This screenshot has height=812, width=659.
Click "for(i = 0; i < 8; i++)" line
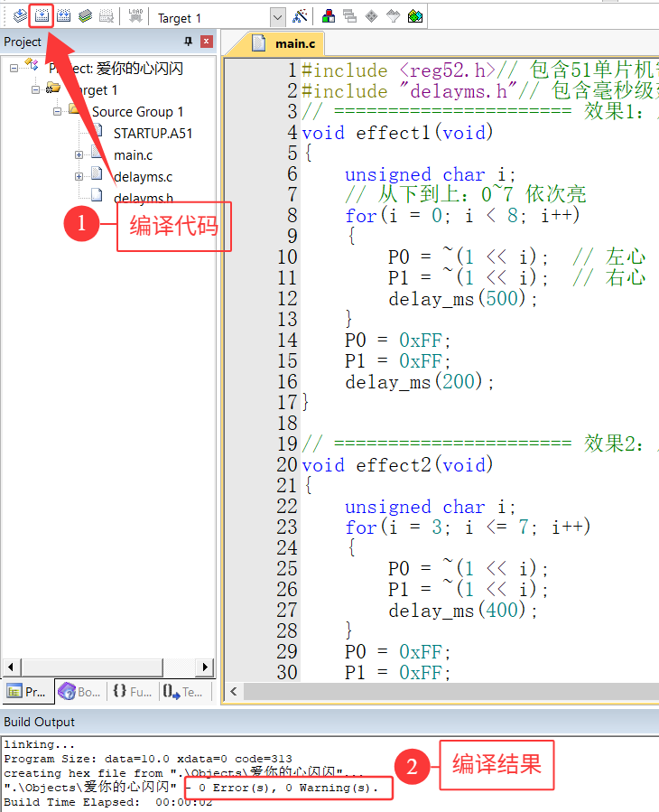(462, 216)
